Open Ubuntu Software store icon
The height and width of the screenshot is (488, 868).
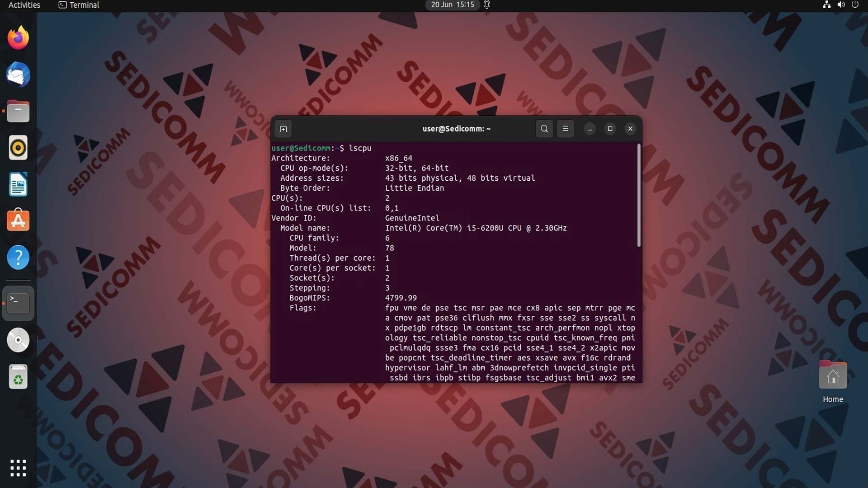coord(18,221)
